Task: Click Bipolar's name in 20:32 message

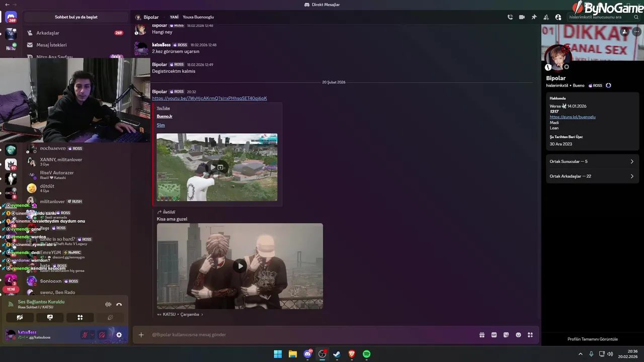Action: [x=159, y=92]
